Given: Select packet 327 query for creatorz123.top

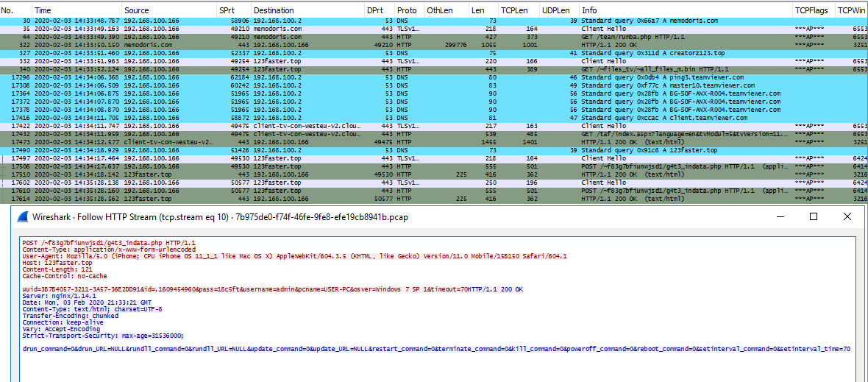Looking at the screenshot, I should [434, 52].
